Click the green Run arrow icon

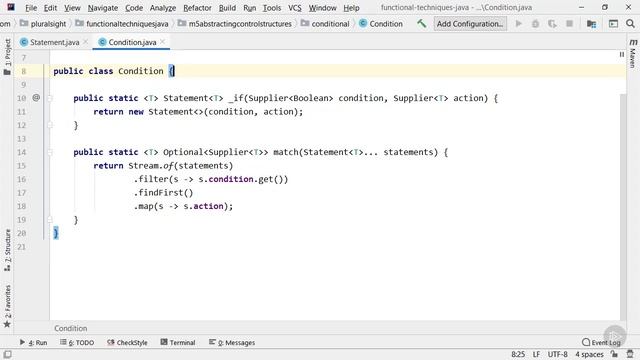pos(518,24)
